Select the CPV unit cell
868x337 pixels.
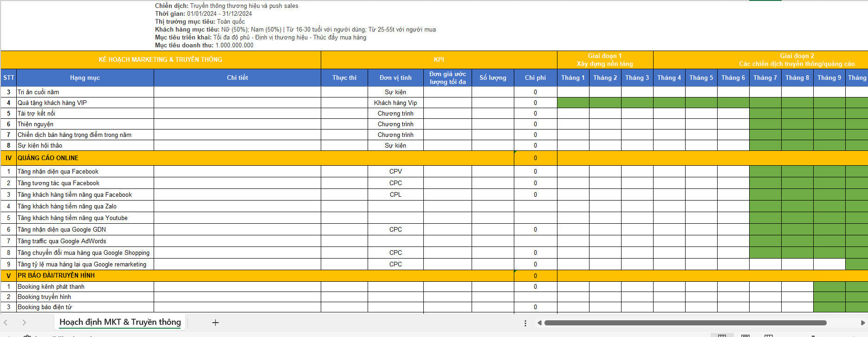[395, 172]
